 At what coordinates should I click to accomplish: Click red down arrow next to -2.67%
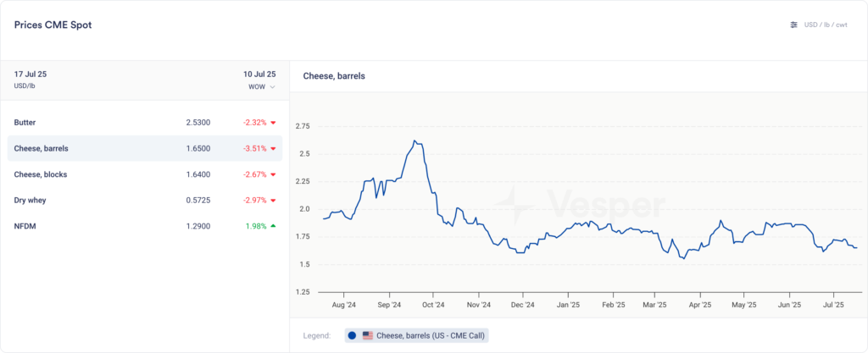coord(273,174)
